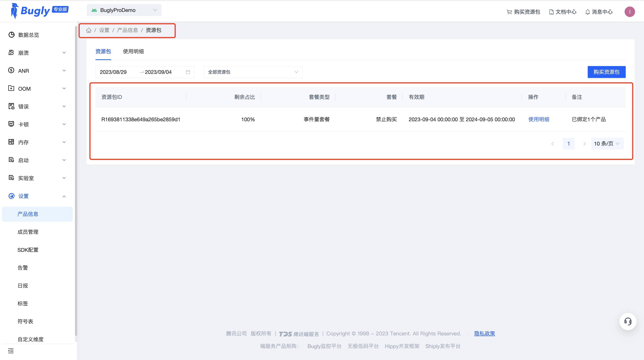Select 产品信息 in sidebar
The height and width of the screenshot is (360, 644).
(37, 214)
